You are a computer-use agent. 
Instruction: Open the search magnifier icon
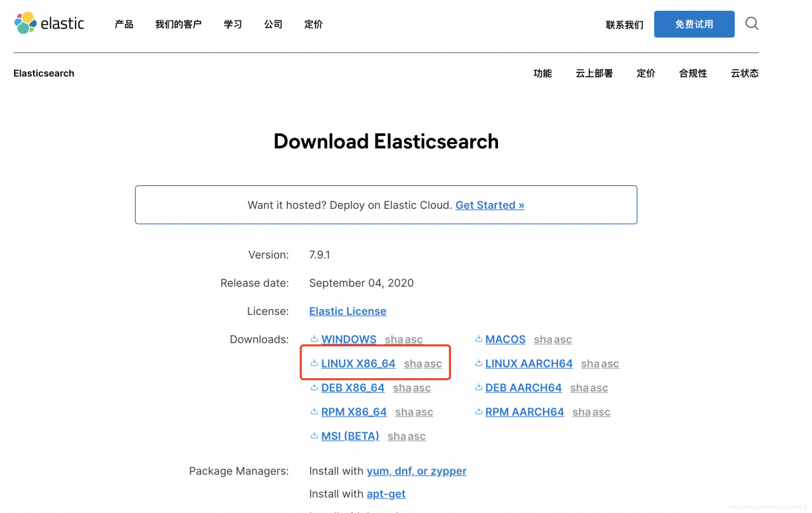[752, 23]
